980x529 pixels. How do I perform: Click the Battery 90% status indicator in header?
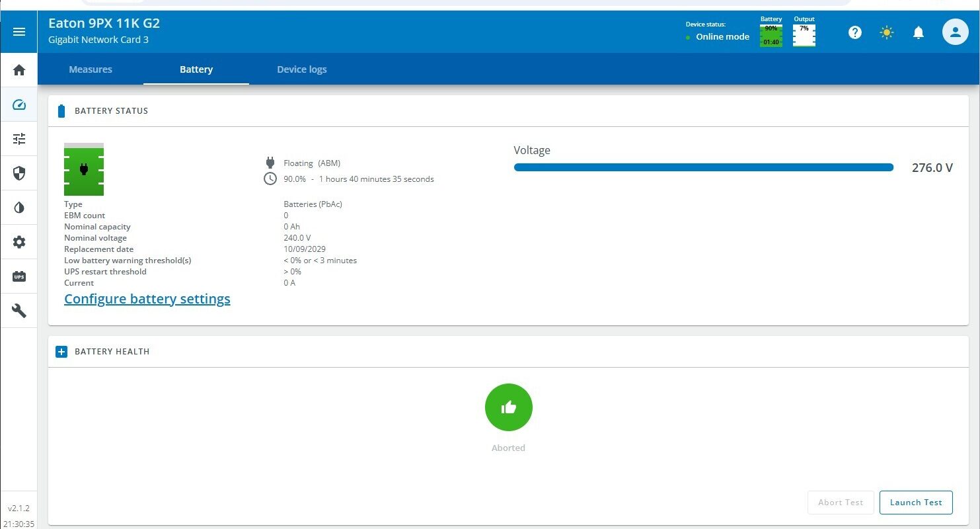pos(771,35)
